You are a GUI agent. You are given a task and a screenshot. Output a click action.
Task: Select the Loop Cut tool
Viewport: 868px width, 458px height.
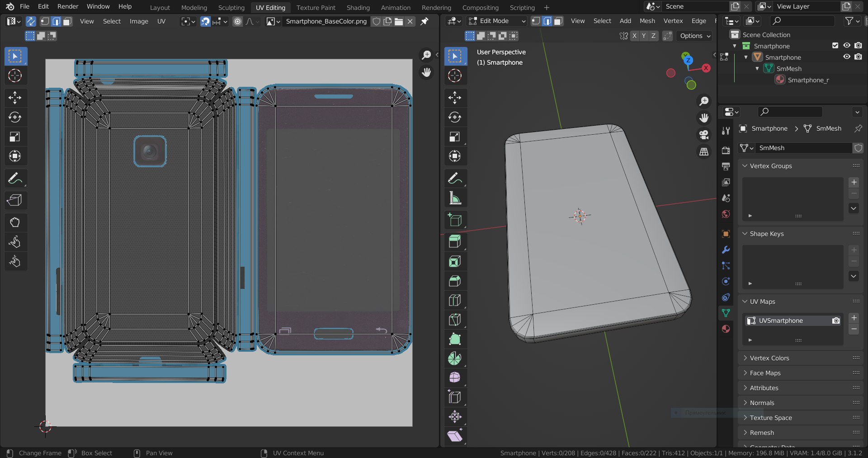point(455,300)
